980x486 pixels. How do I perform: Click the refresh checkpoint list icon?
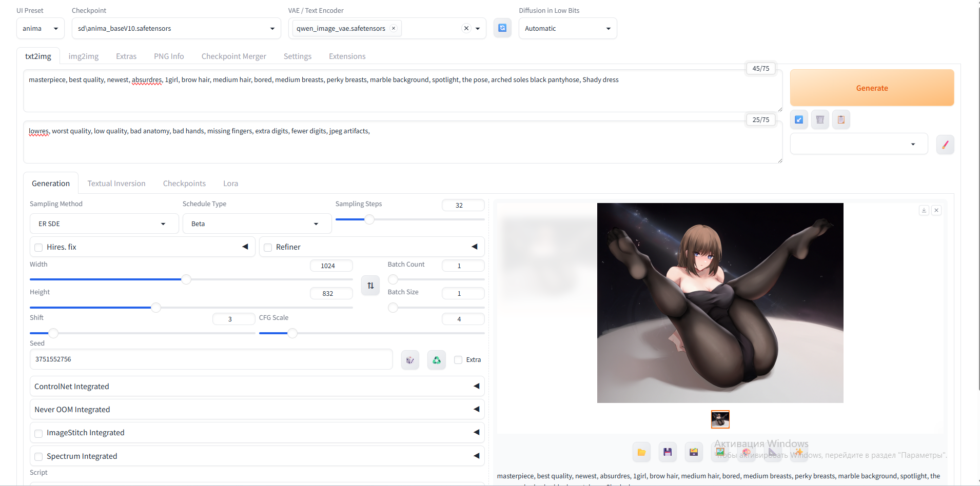(502, 28)
